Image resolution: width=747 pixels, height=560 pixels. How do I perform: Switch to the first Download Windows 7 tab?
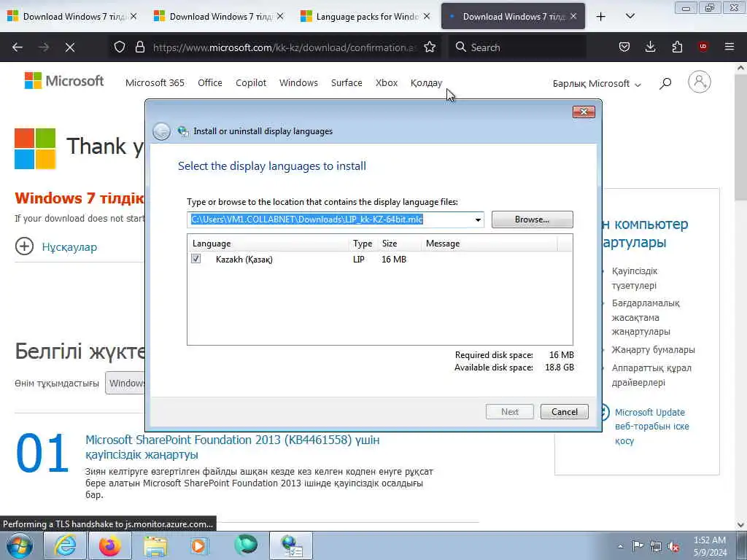point(72,17)
